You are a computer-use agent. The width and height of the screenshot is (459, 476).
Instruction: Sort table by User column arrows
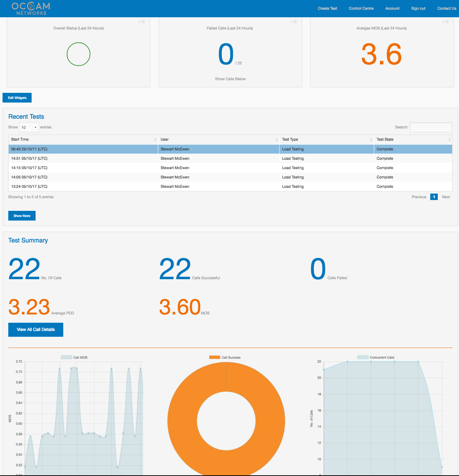point(277,139)
